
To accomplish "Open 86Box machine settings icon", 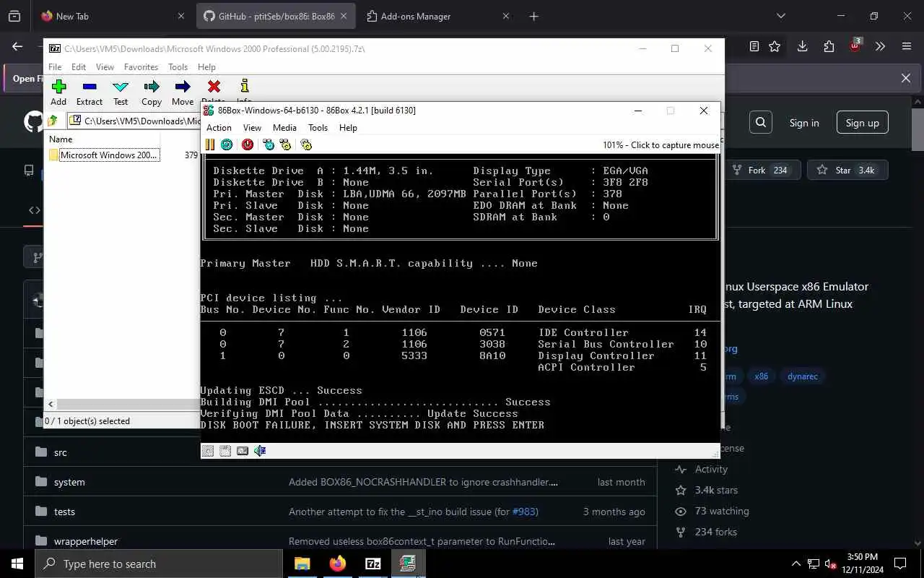I will 306,144.
